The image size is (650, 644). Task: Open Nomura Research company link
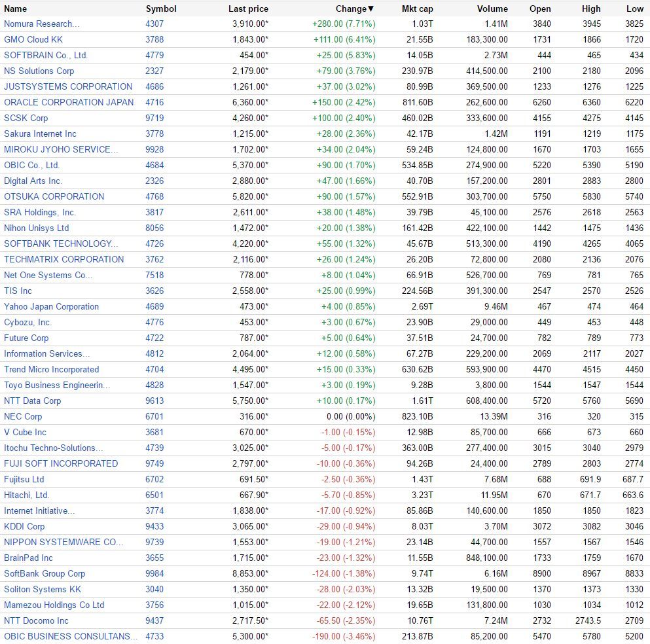[x=41, y=24]
